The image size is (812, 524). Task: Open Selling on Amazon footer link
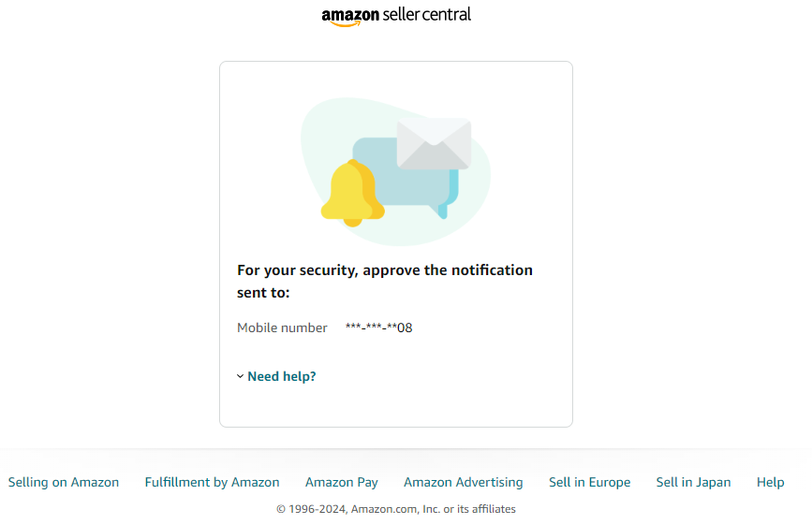click(x=63, y=482)
